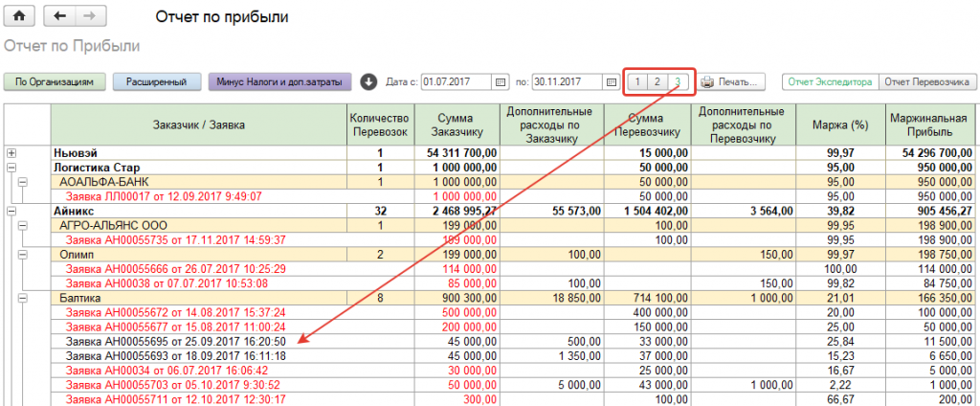Open Заявка АН00055711 от 12.10.2017
This screenshot has height=406, width=980.
[176, 399]
